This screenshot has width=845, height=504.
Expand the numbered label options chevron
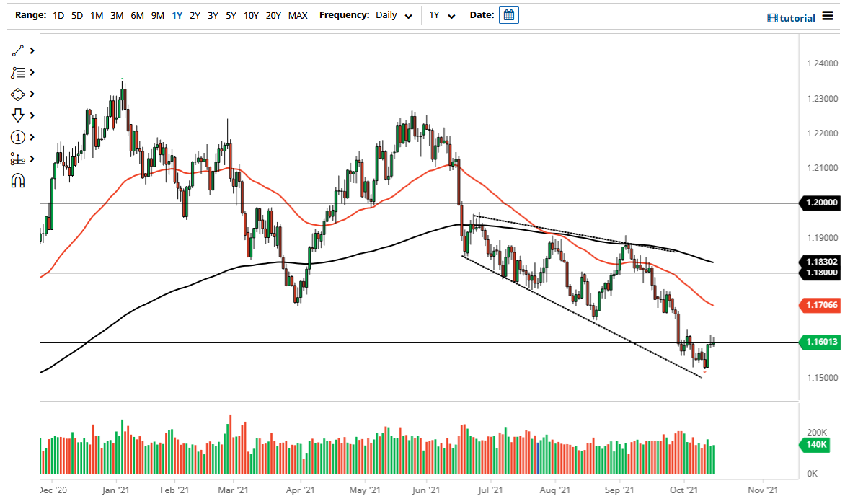[x=32, y=138]
